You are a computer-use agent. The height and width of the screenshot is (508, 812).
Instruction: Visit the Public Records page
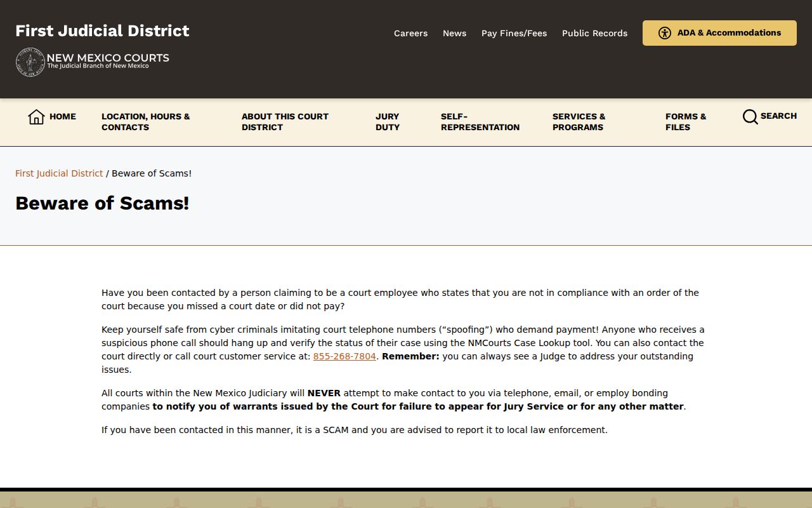tap(594, 33)
